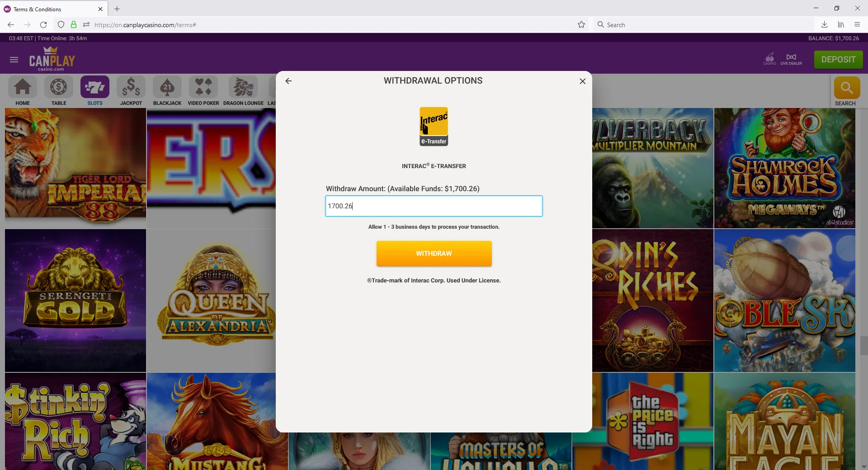Open Mayan Eagle game thumbnail
Viewport: 868px width, 470px height.
(x=784, y=421)
